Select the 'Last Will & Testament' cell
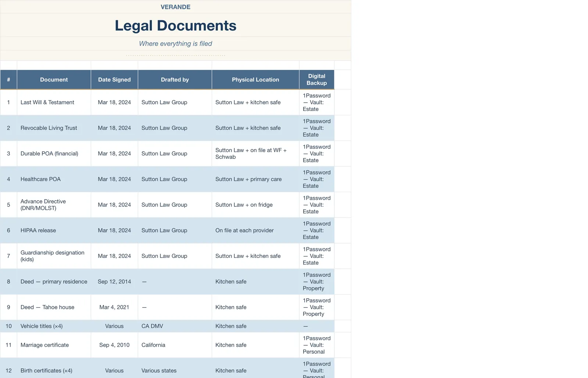 (54, 102)
